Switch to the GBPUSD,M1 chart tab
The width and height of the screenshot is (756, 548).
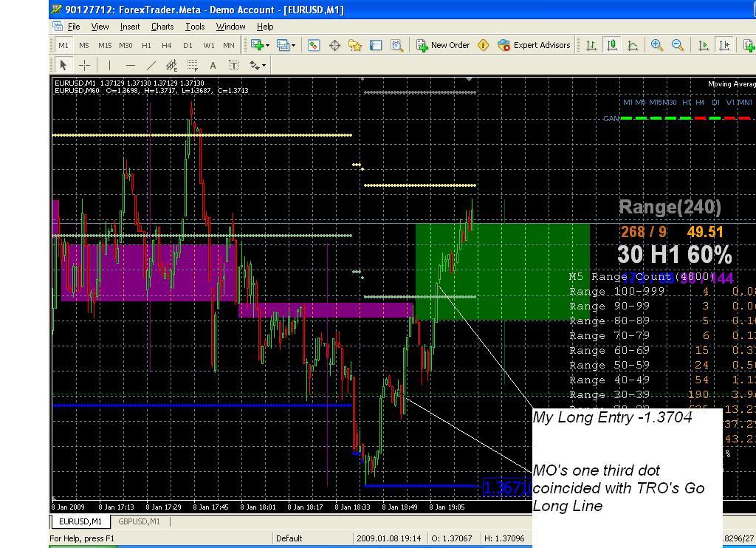coord(139,521)
